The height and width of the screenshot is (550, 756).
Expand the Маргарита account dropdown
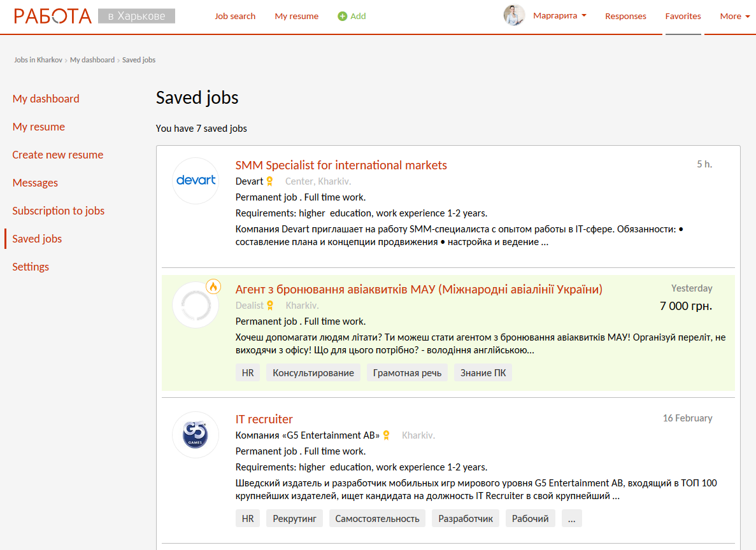coord(560,16)
